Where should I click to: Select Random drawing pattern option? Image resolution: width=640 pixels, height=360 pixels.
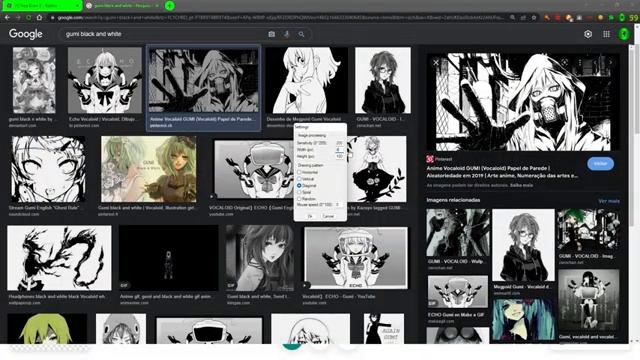[x=299, y=198]
